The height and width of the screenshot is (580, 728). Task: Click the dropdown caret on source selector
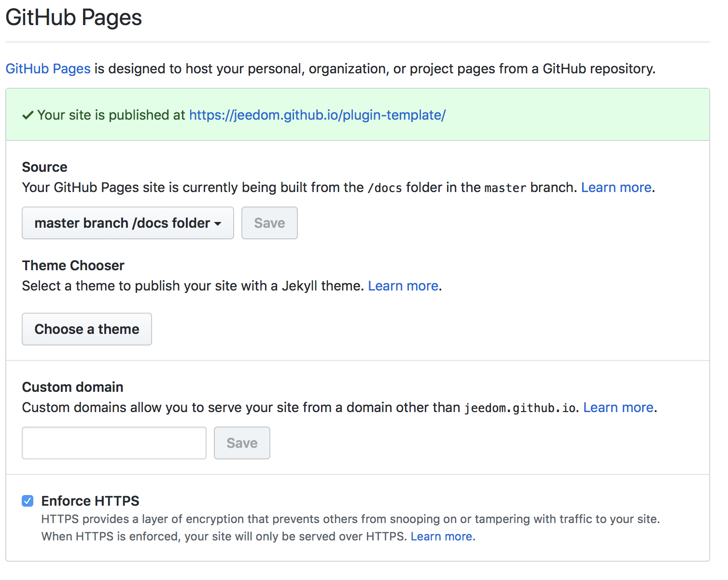point(218,224)
